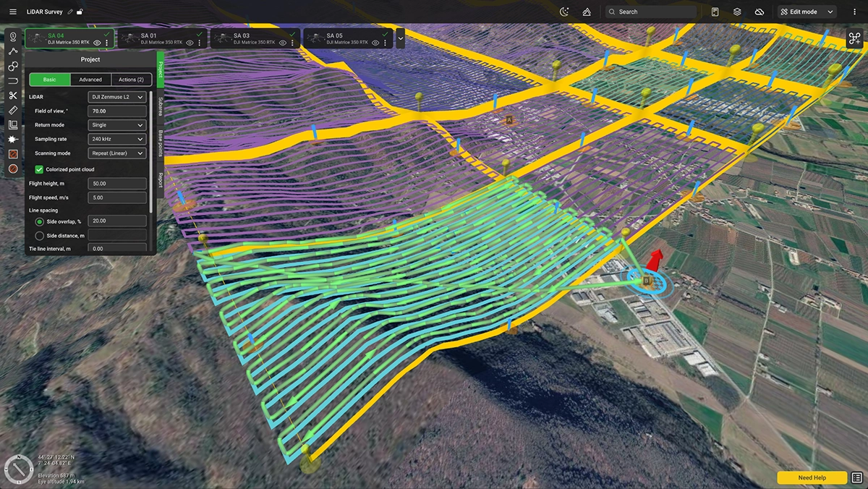Switch to Advanced tab
Image resolution: width=868 pixels, height=489 pixels.
tap(90, 80)
